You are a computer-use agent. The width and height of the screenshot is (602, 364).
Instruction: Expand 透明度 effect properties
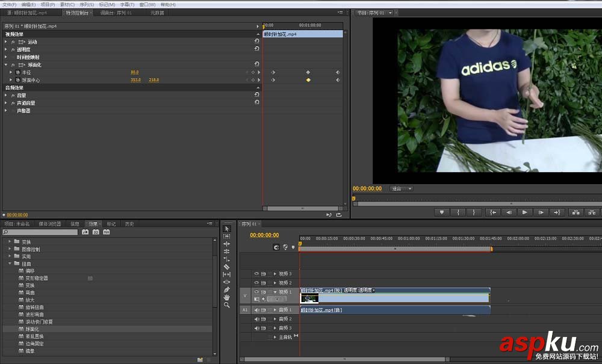point(6,49)
